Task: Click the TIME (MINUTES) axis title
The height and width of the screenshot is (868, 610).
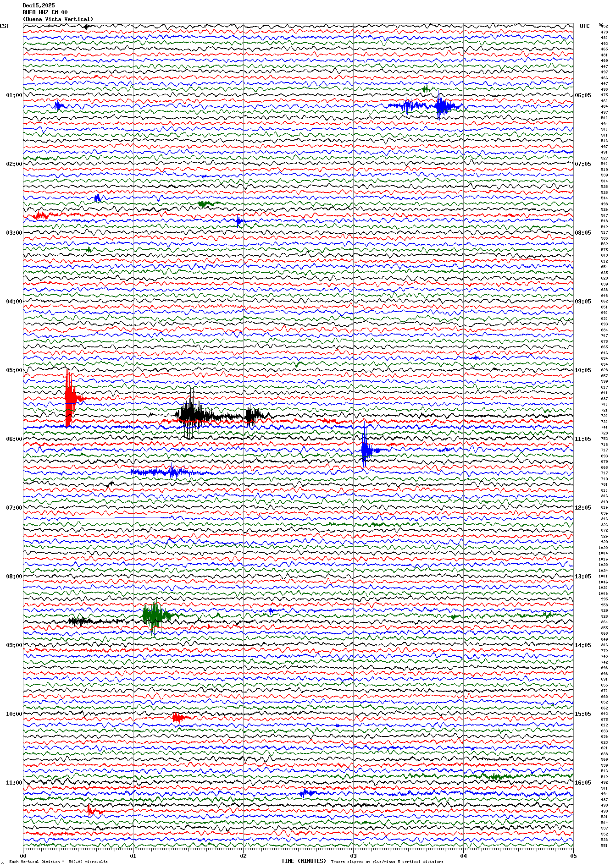Action: coord(304,861)
